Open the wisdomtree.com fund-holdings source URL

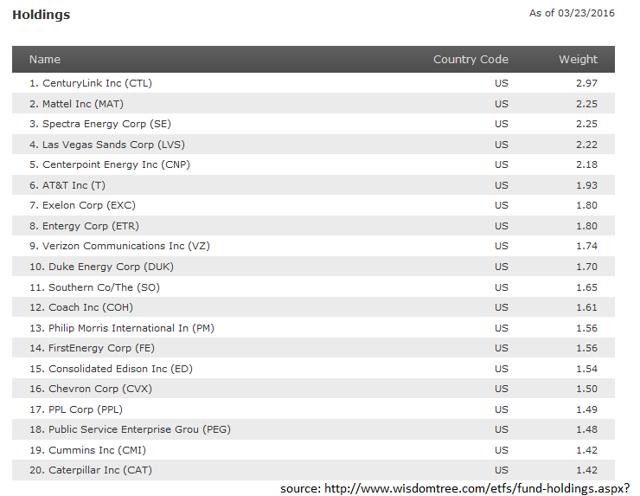(477, 489)
